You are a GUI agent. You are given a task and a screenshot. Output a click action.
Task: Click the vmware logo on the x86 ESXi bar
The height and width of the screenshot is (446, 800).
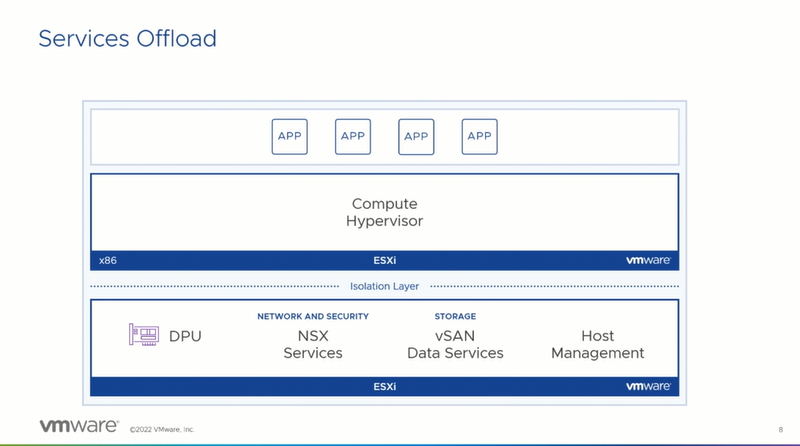pos(648,260)
